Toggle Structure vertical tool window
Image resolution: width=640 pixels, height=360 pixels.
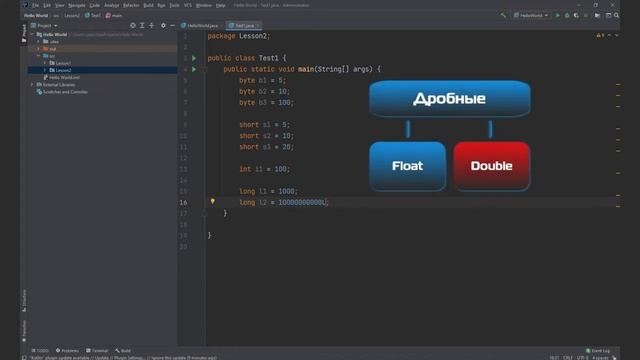click(x=24, y=301)
